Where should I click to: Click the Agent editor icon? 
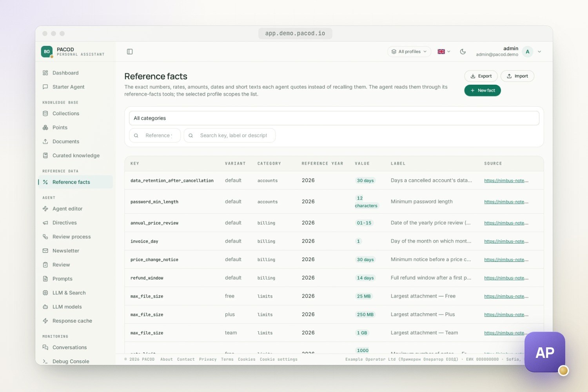(x=45, y=209)
